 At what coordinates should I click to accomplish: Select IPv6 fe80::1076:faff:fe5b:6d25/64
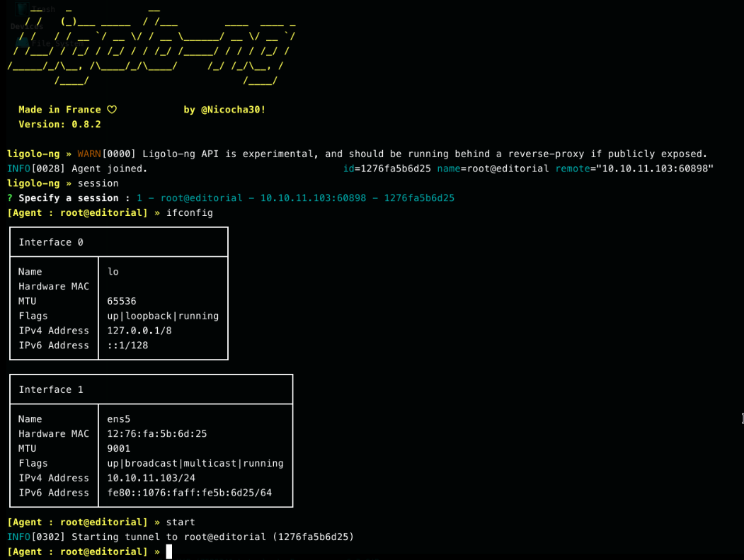(189, 492)
